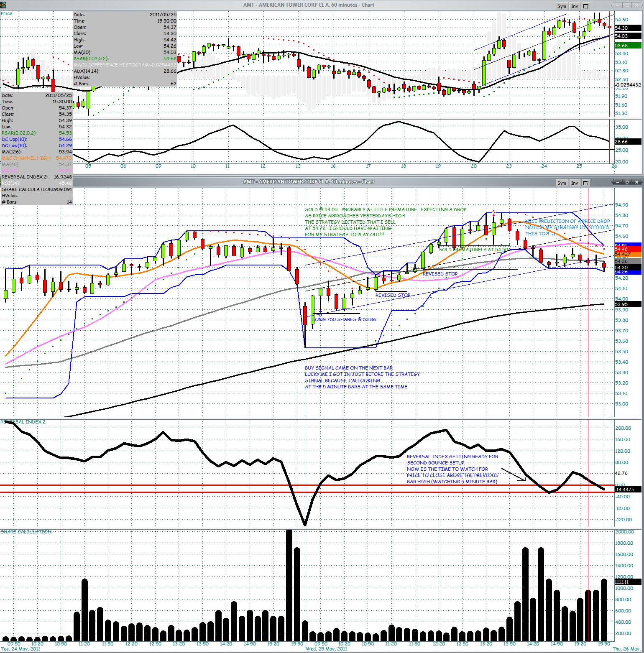Click the green 53.68 PSAR price label
Screen dimensions: 644x653
(x=628, y=46)
